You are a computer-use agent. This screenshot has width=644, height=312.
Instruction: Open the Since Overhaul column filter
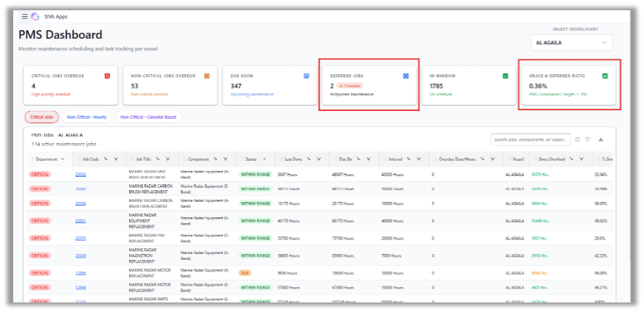tap(582, 159)
